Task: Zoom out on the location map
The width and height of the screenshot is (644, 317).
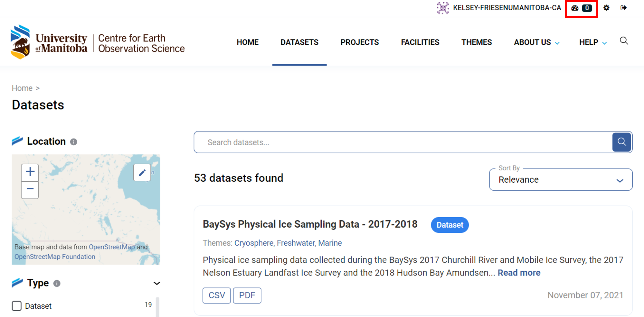Action: pyautogui.click(x=30, y=189)
